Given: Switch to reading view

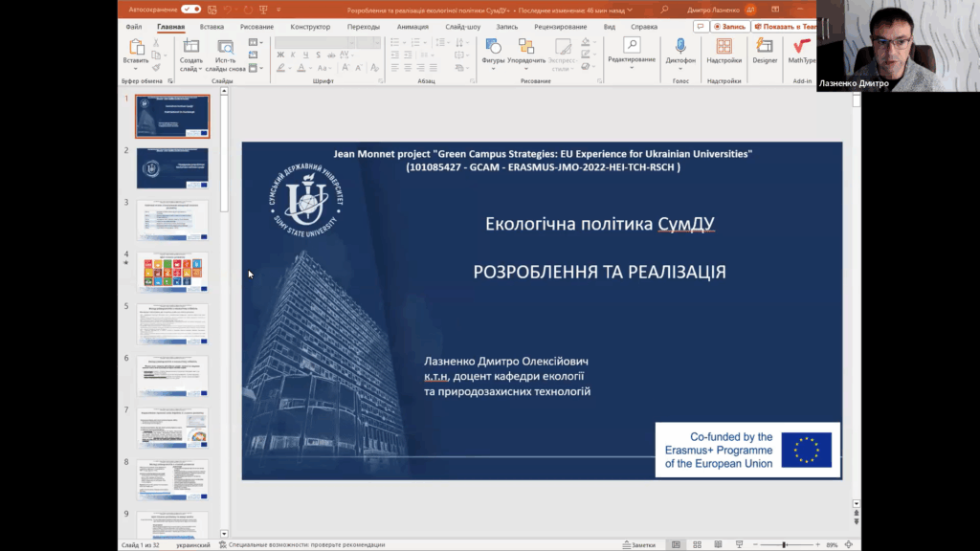Looking at the screenshot, I should (x=718, y=544).
